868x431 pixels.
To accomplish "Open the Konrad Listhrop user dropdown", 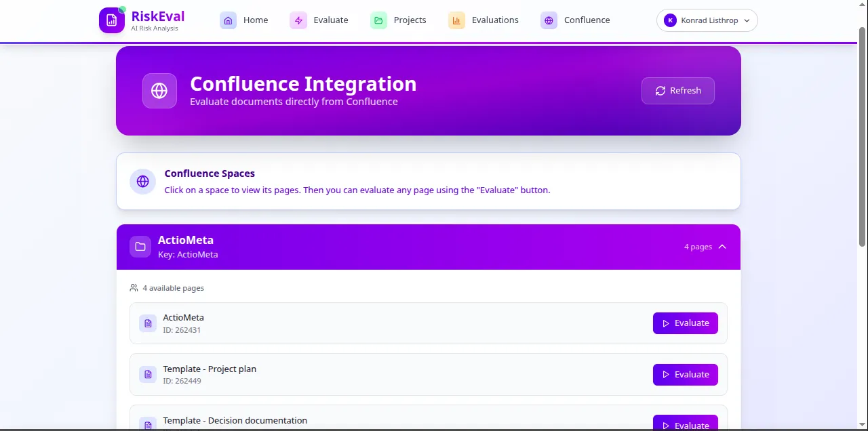I will tap(707, 20).
